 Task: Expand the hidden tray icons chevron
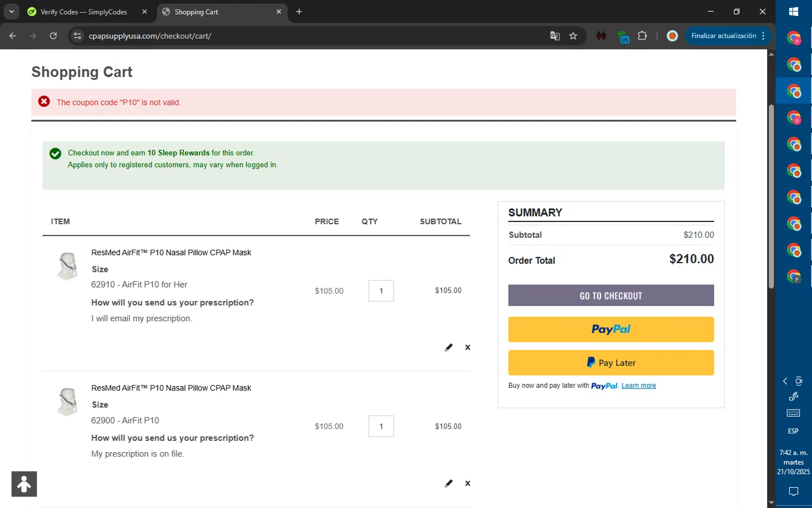click(x=785, y=381)
